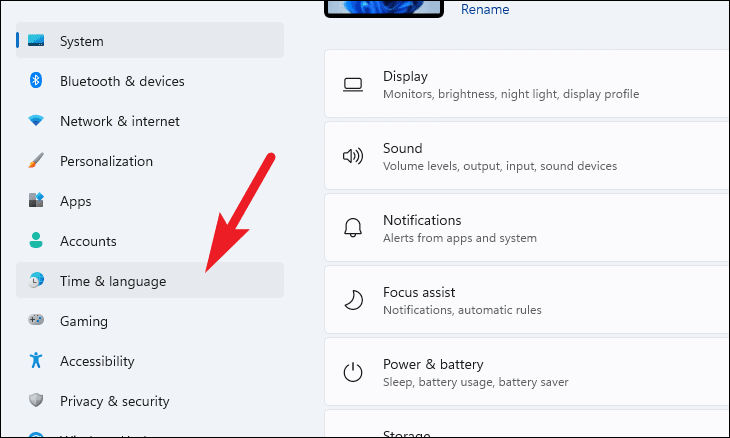Click 'Volume levels, output, input, sound devices' text

[x=500, y=166]
